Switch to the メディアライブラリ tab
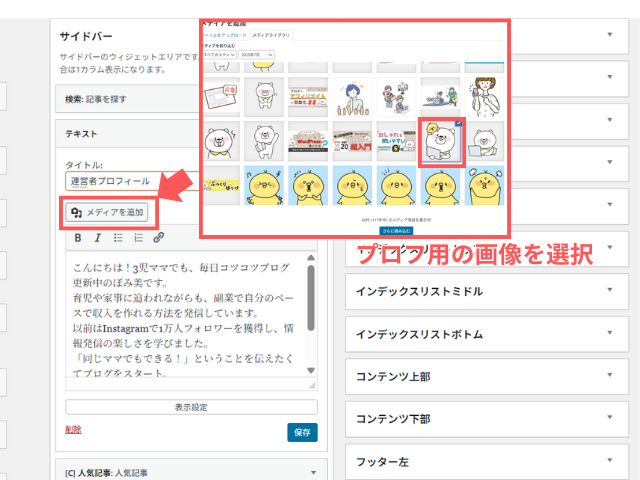Image resolution: width=640 pixels, height=480 pixels. tap(270, 34)
